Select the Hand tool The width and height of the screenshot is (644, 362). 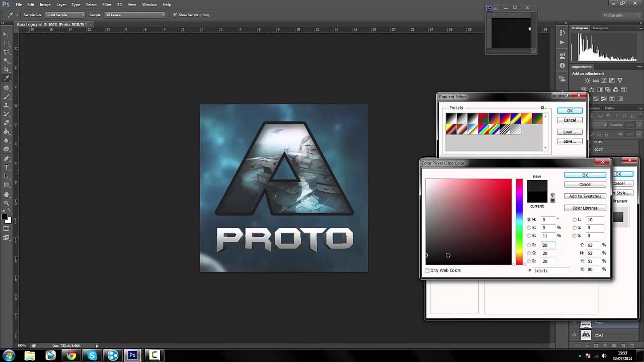pyautogui.click(x=7, y=194)
